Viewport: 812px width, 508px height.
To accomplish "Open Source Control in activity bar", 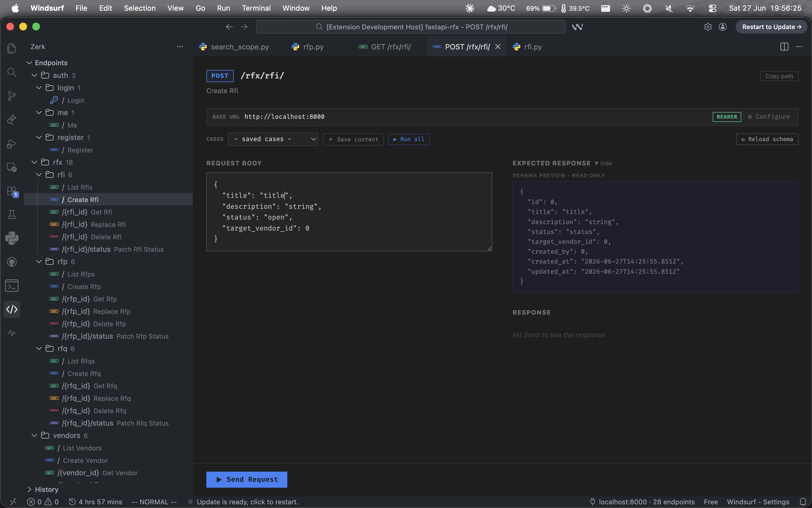I will [12, 96].
